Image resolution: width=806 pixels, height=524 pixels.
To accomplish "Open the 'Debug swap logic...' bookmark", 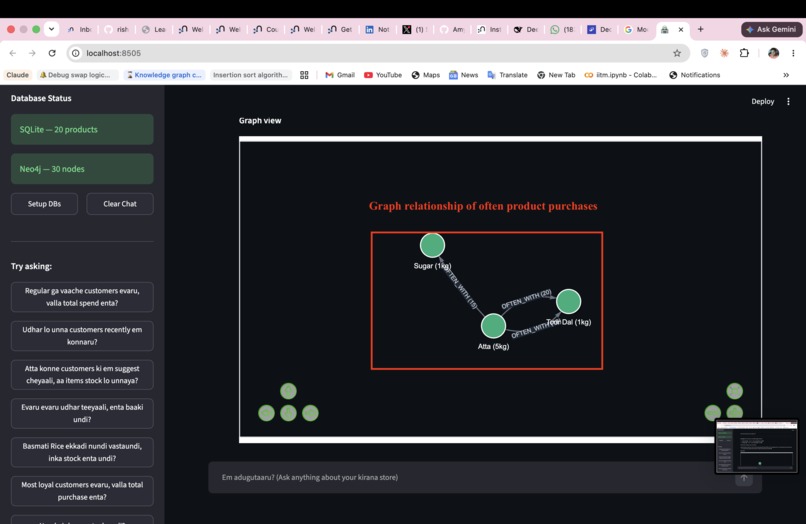I will 75,75.
